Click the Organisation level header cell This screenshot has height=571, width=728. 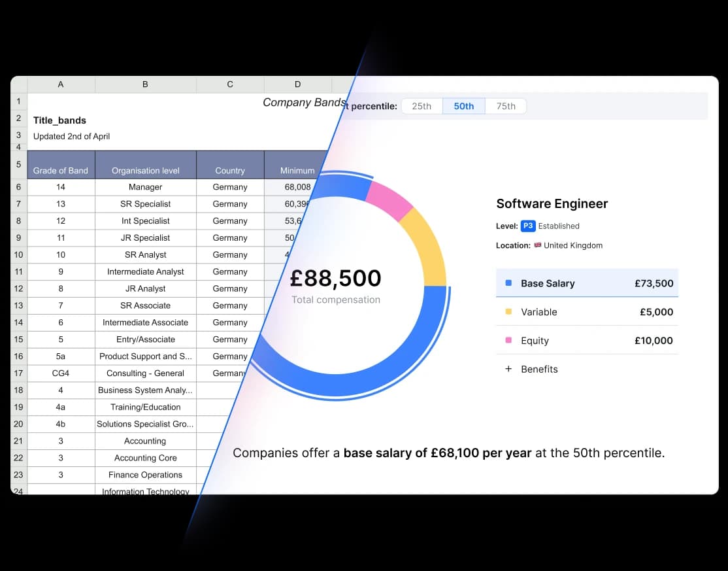(145, 170)
